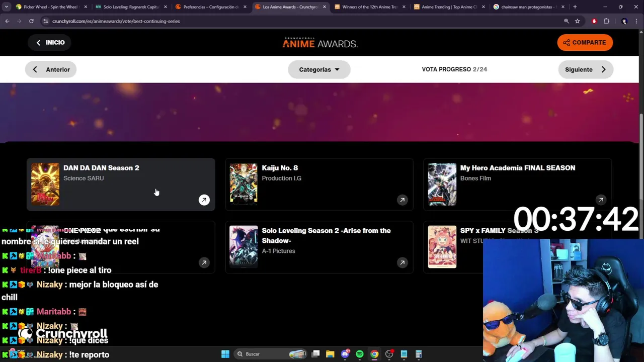The width and height of the screenshot is (644, 362).
Task: Share with the COMPARTE button
Action: tap(585, 42)
